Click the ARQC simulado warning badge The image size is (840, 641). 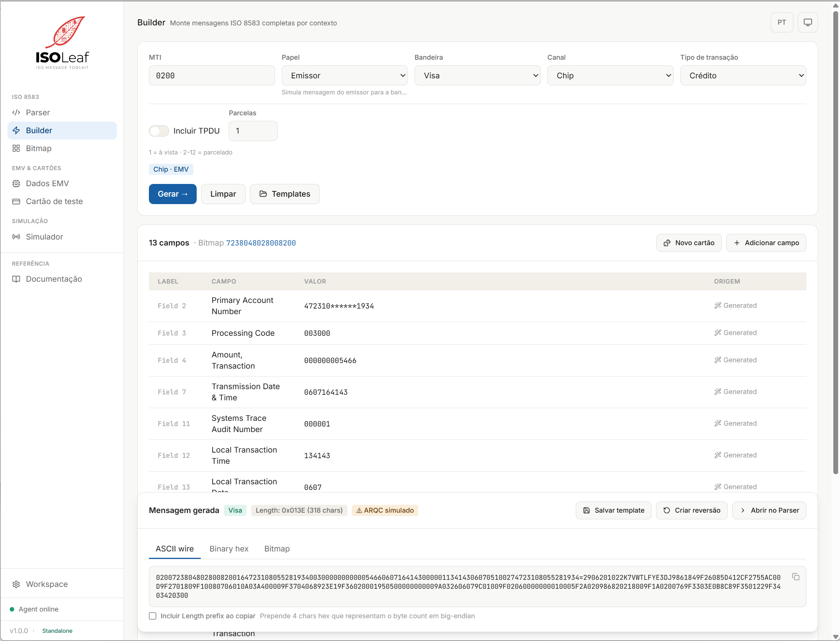click(385, 510)
